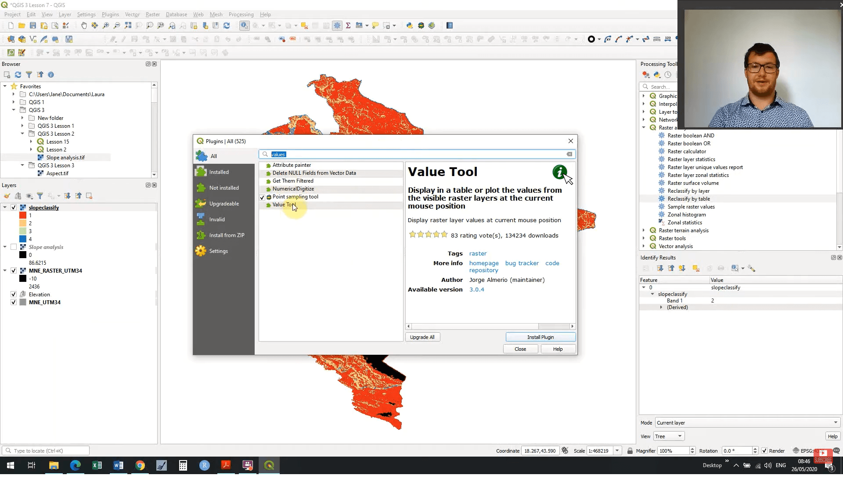This screenshot has width=843, height=504.
Task: Click the plugin search field containing values
Action: click(x=417, y=155)
